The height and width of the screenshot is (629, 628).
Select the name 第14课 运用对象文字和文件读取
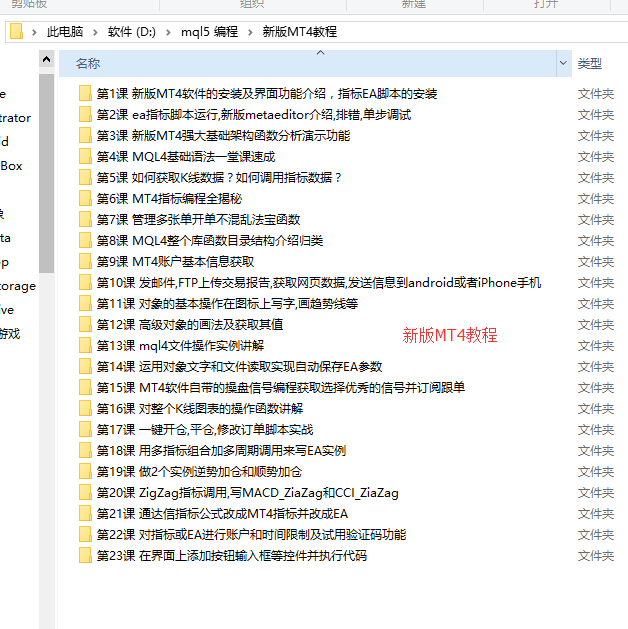(239, 366)
